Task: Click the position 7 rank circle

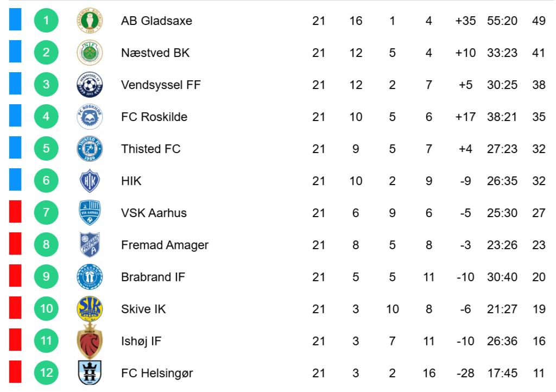Action: [46, 213]
